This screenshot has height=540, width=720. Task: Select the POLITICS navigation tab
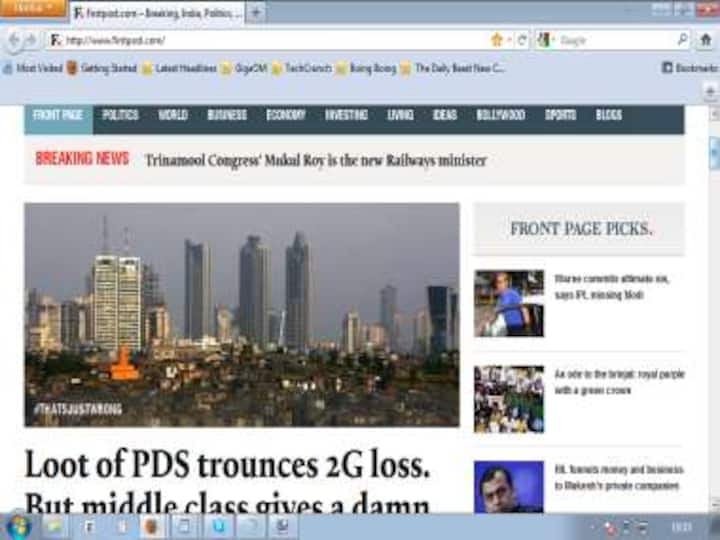(x=120, y=115)
